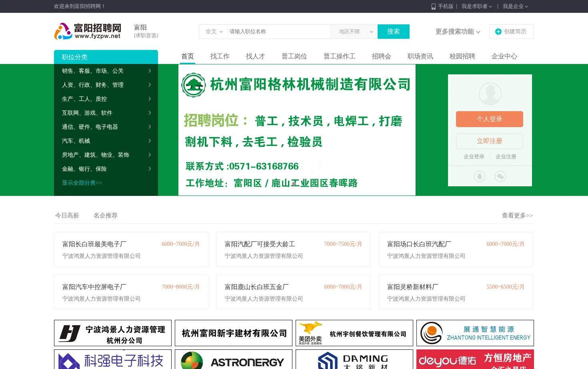Focus the 请输入职位名称 search field
Viewport: 588px width, 369px height.
[278, 32]
